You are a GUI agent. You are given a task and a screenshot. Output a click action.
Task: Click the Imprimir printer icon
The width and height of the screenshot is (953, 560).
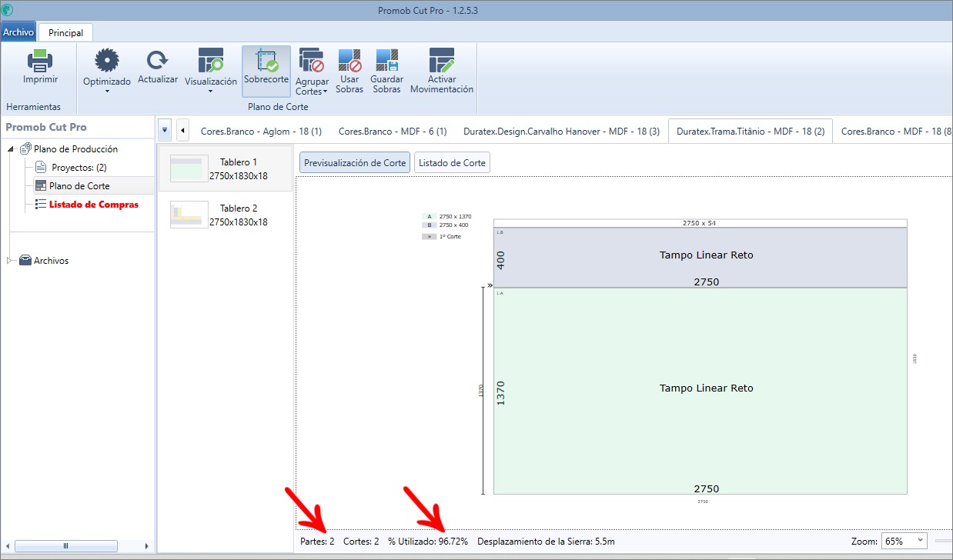(x=40, y=61)
